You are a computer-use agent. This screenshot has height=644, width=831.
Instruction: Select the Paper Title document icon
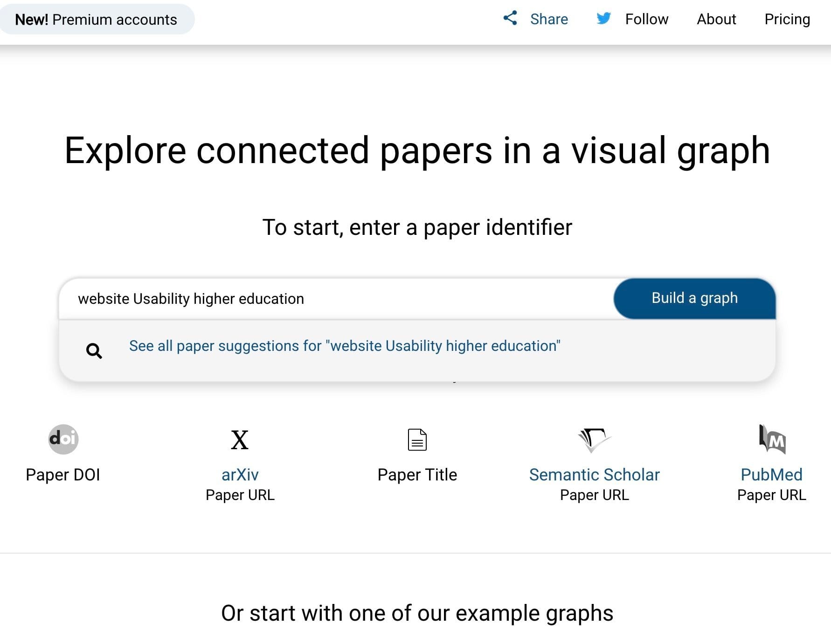(x=417, y=438)
